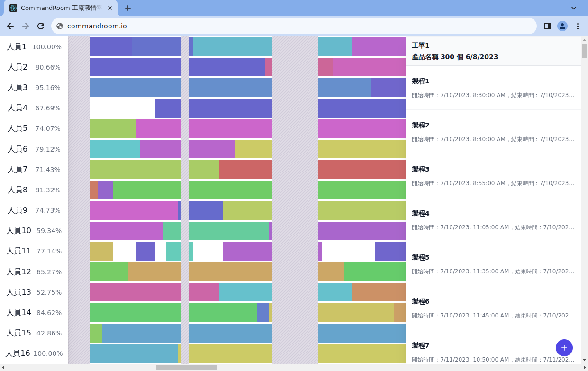Viewport: 588px width, 371px height.
Task: Click the profile avatar in the browser toolbar
Action: (x=562, y=26)
